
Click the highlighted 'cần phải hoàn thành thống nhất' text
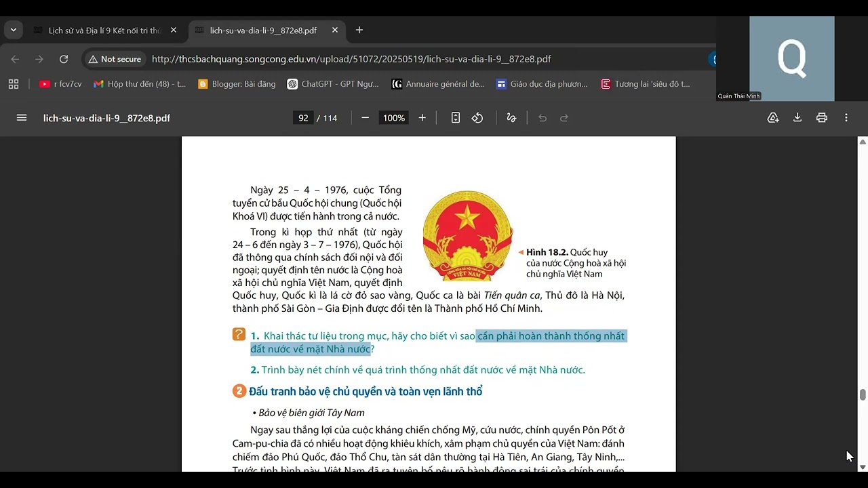click(x=551, y=335)
